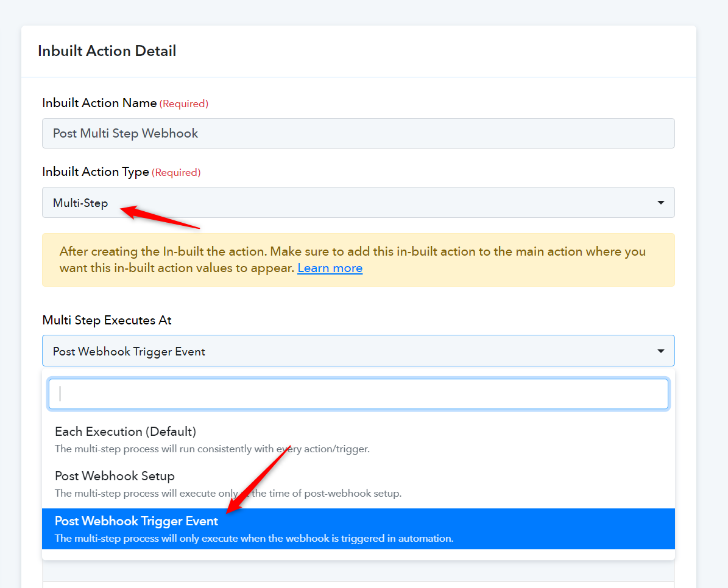Screen dimensions: 728x588
Task: Click description of Post Webhook Trigger Event option
Action: click(x=254, y=538)
